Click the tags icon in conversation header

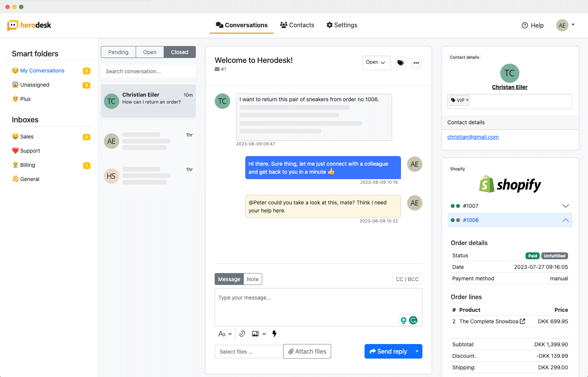pyautogui.click(x=401, y=63)
